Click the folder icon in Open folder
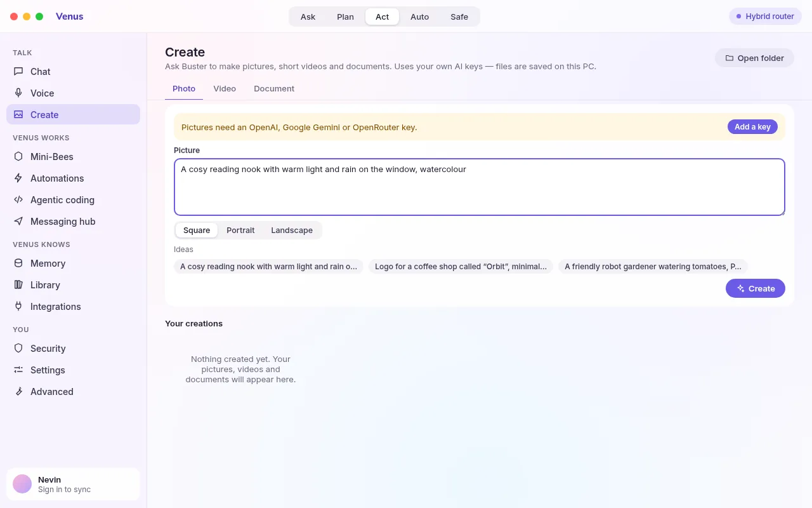The height and width of the screenshot is (508, 812). tap(730, 58)
